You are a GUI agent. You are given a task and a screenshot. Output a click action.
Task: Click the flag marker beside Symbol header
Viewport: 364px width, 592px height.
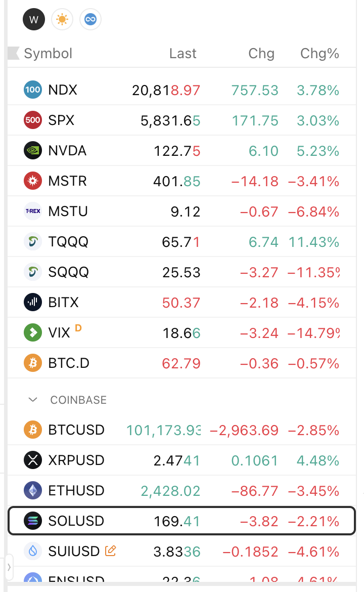pyautogui.click(x=13, y=53)
